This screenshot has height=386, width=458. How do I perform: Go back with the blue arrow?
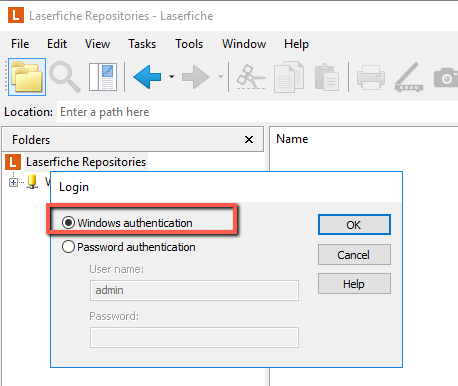point(147,77)
